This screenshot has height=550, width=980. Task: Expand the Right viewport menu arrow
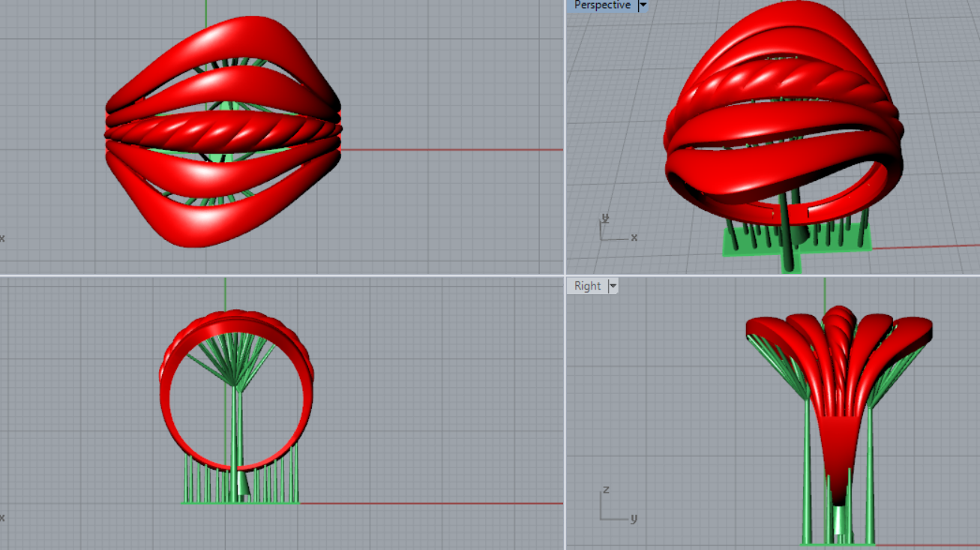pyautogui.click(x=613, y=286)
